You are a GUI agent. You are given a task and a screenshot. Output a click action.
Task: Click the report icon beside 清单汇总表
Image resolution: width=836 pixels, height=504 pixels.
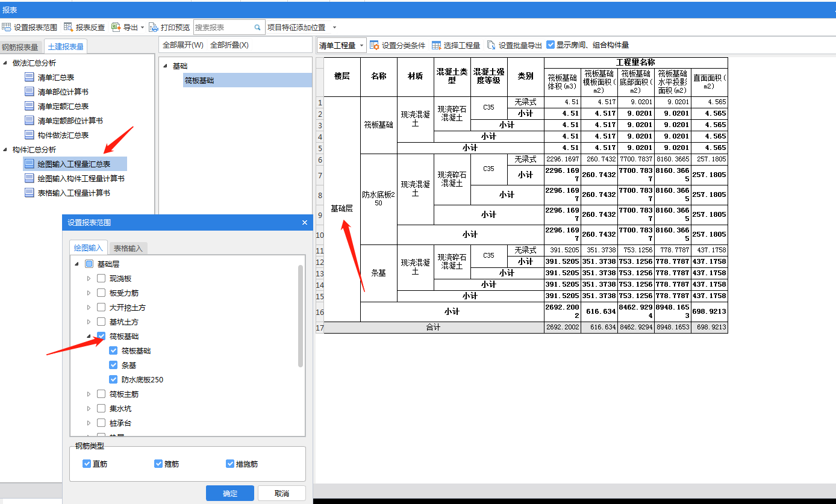[x=29, y=77]
